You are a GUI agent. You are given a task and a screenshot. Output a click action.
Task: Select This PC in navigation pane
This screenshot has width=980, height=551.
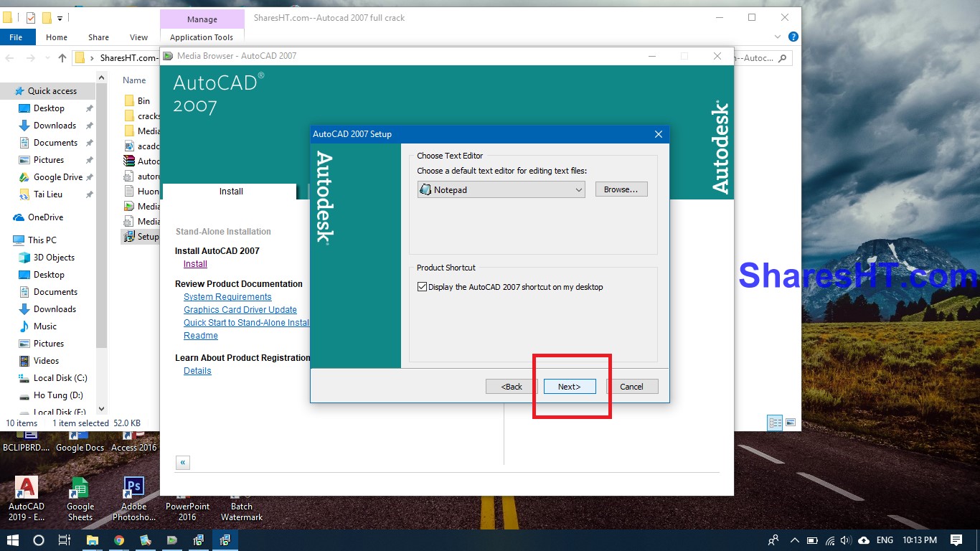[42, 240]
